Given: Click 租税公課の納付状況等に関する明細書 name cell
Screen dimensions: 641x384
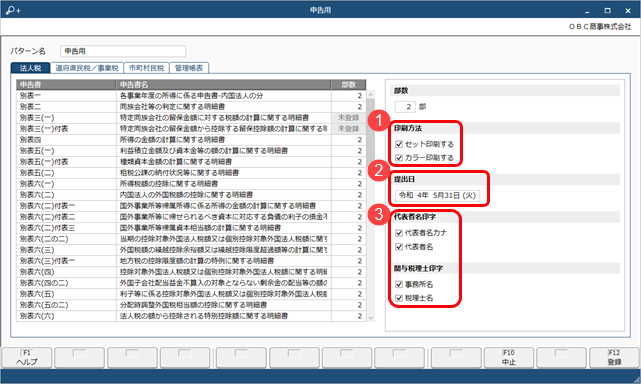Looking at the screenshot, I should 224,173.
